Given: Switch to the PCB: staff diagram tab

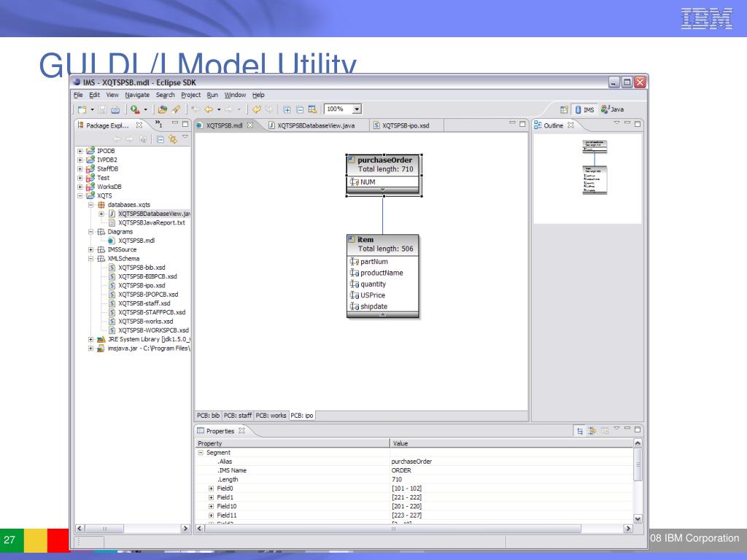Looking at the screenshot, I should point(238,415).
